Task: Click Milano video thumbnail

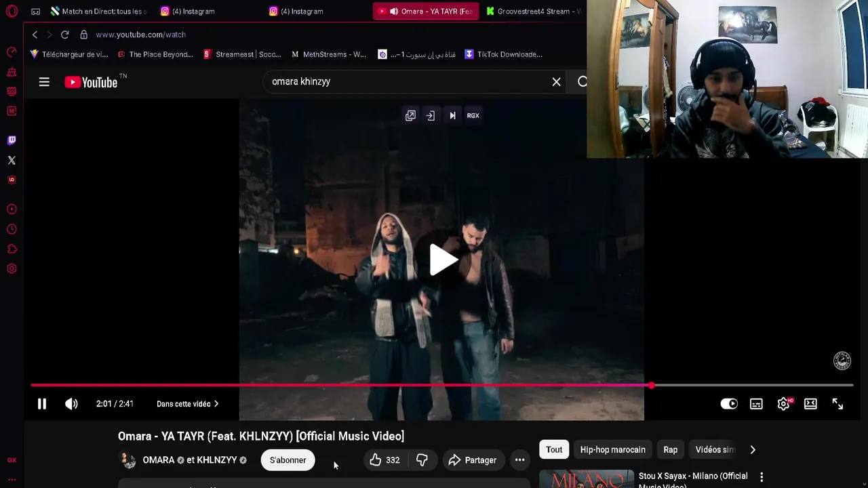Action: point(587,479)
